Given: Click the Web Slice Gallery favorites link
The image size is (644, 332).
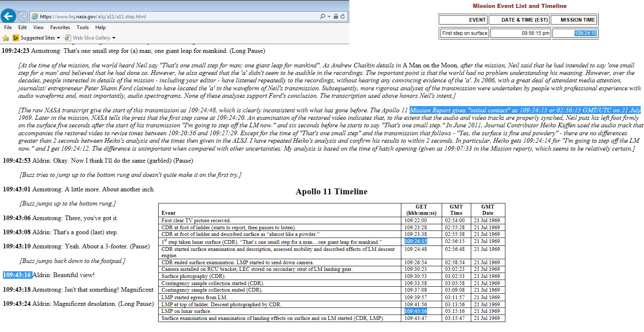Looking at the screenshot, I should point(91,38).
